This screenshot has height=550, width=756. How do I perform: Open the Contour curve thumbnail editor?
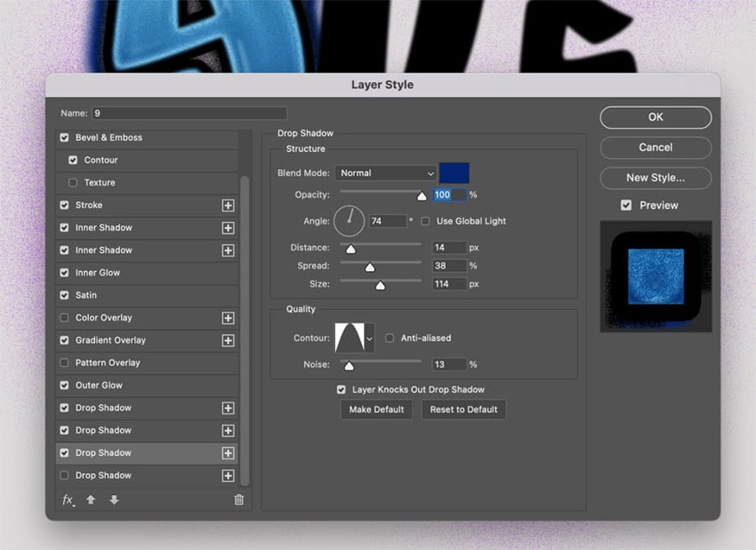pyautogui.click(x=350, y=338)
